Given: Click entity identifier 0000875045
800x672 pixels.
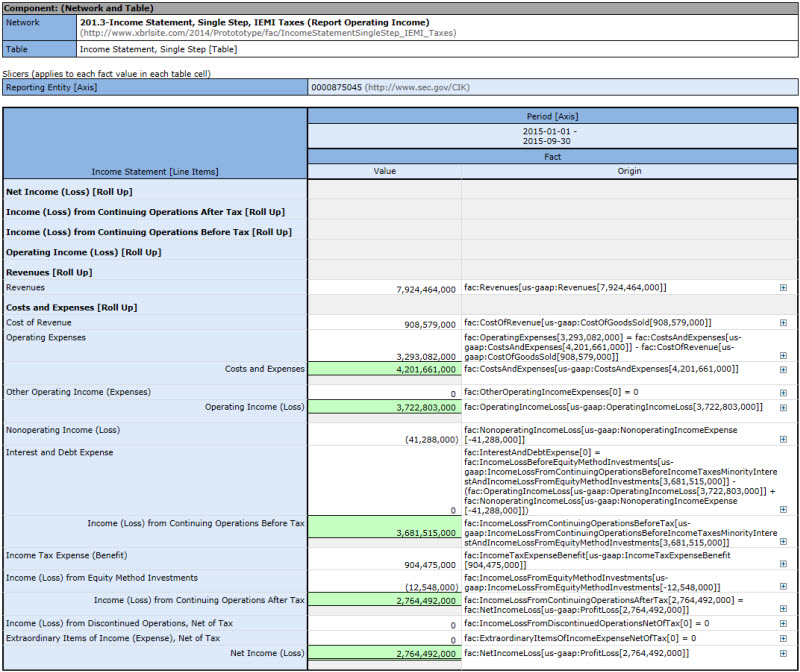Looking at the screenshot, I should pyautogui.click(x=336, y=88).
